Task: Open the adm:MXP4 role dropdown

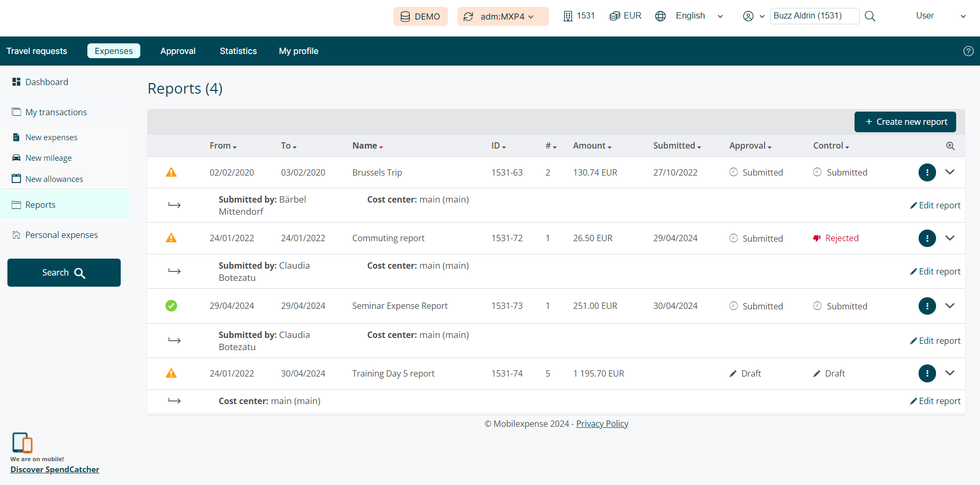Action: pos(502,16)
